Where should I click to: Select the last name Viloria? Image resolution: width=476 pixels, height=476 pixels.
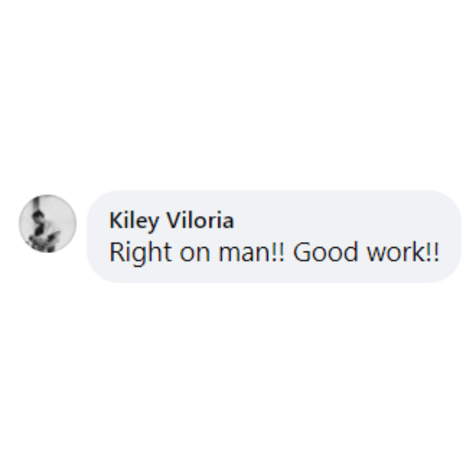pos(201,220)
